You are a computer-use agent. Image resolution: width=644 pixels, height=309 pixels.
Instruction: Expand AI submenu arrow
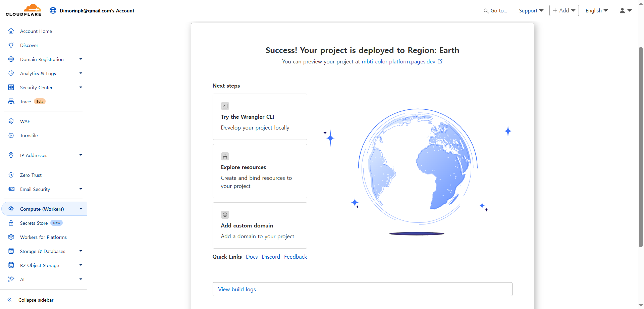click(x=81, y=279)
